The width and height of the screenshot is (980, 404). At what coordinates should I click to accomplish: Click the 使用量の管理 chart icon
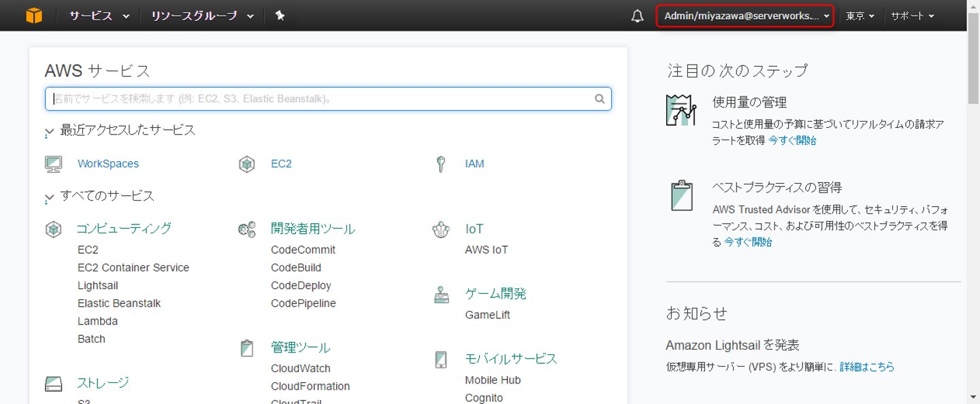pos(681,110)
